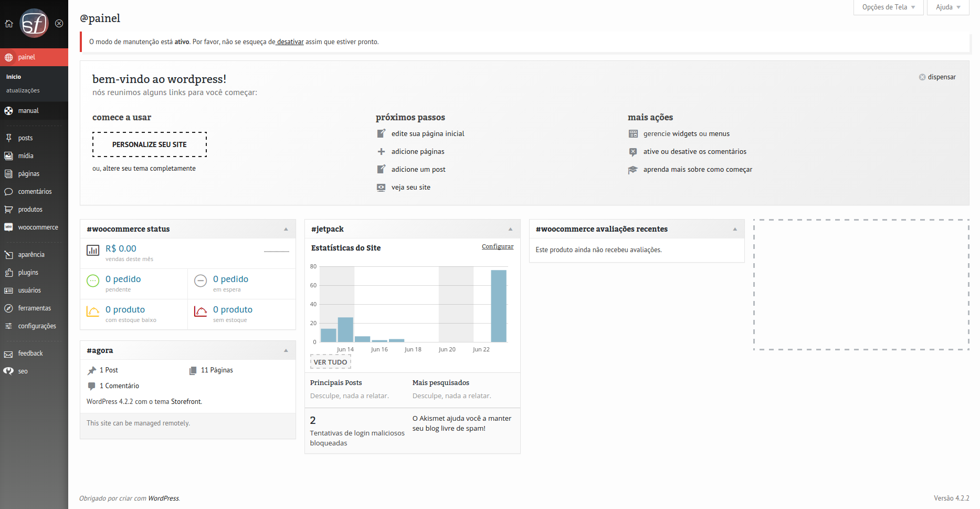This screenshot has width=980, height=509.
Task: Click the aparência brush icon
Action: (9, 255)
